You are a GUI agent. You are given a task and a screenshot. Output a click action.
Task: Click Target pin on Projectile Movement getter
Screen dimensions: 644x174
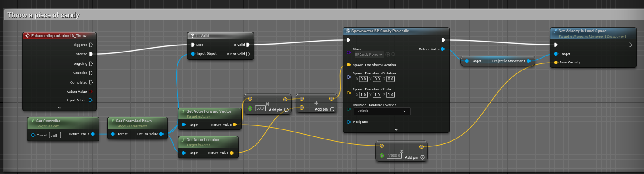tap(467, 61)
